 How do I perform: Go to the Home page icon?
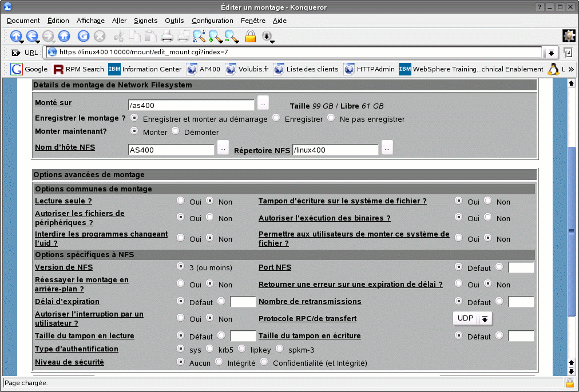point(64,36)
